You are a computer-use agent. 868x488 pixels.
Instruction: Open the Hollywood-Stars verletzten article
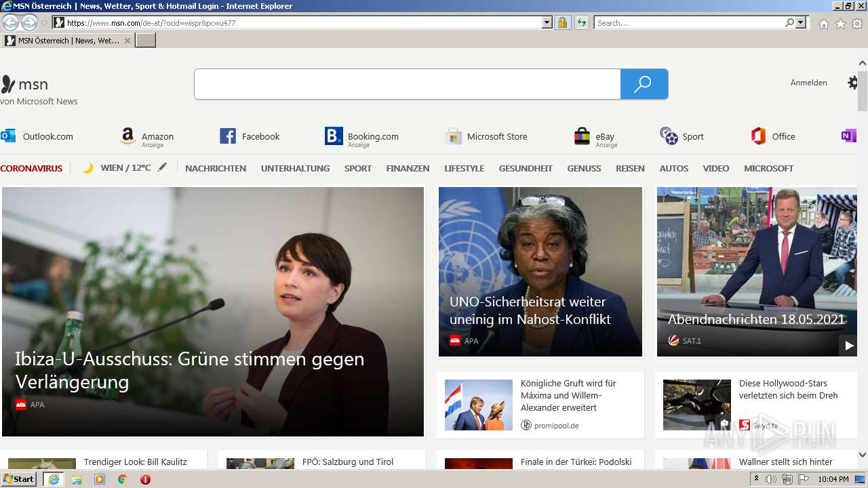(756, 405)
